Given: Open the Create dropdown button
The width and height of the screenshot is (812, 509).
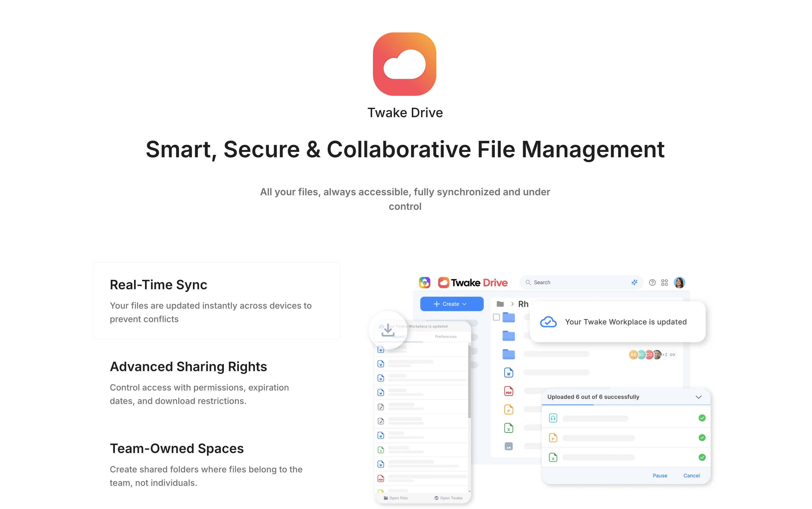Looking at the screenshot, I should 451,304.
